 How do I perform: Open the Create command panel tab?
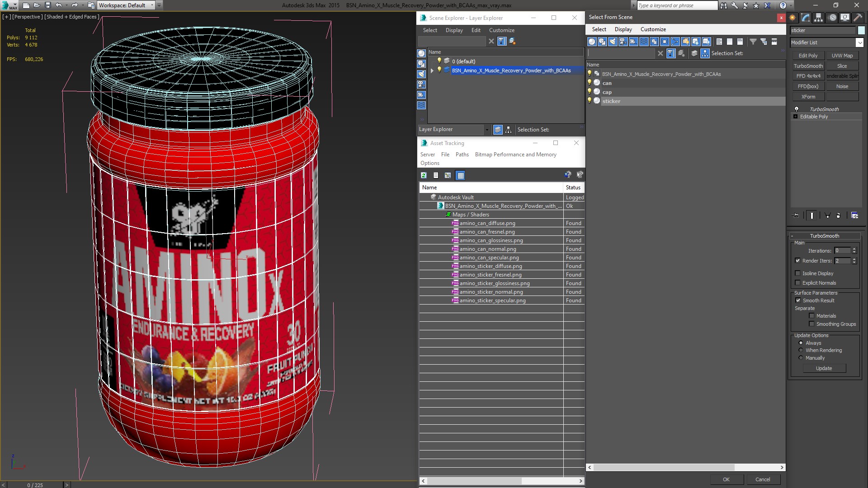(x=793, y=18)
